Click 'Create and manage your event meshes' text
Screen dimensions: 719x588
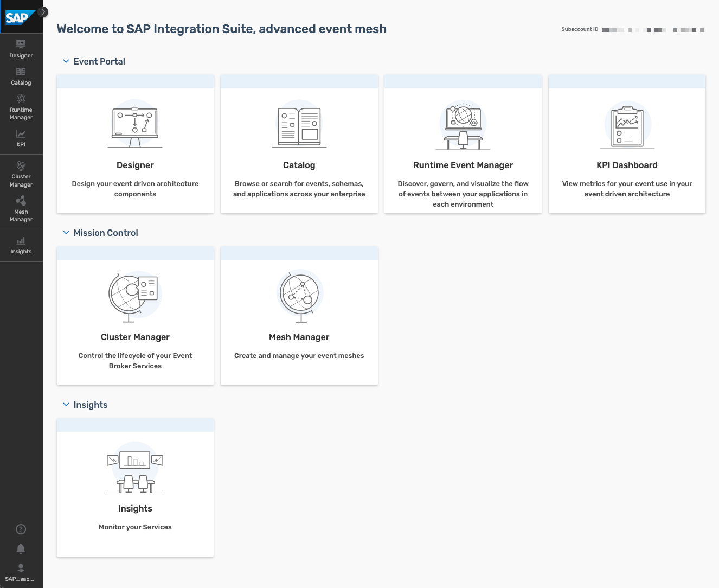tap(299, 355)
